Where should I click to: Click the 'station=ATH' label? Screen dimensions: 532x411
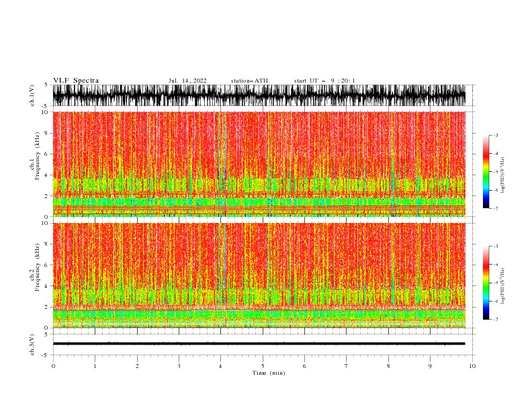point(249,81)
